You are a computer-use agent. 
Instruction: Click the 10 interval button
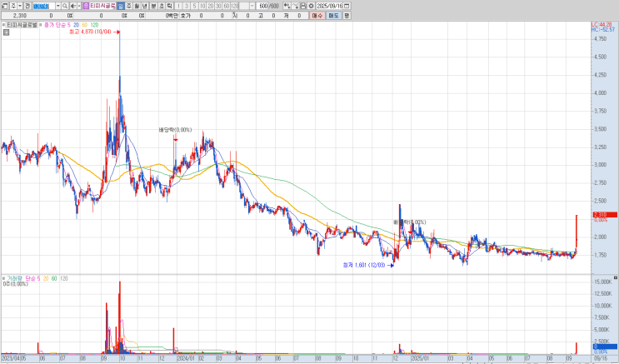click(202, 6)
